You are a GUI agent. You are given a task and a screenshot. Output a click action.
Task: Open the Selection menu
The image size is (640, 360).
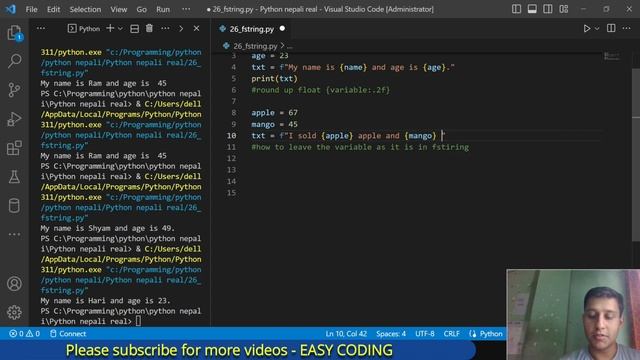pyautogui.click(x=85, y=9)
